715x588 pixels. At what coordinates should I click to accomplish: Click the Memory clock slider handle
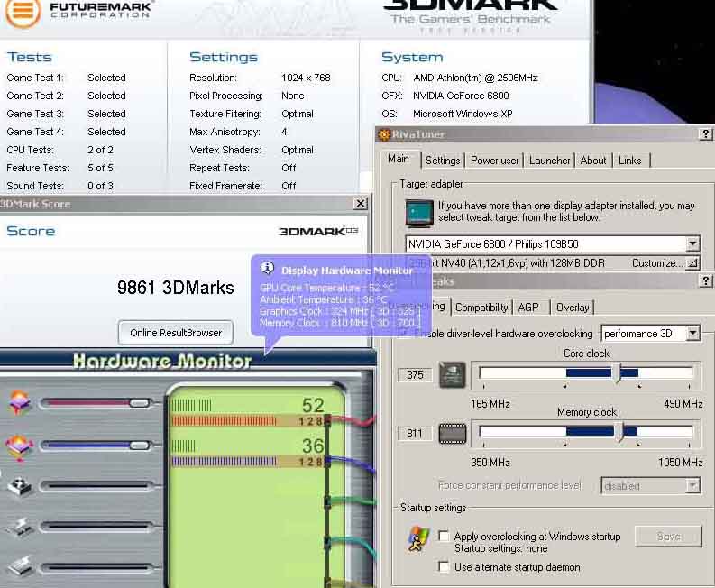(619, 431)
